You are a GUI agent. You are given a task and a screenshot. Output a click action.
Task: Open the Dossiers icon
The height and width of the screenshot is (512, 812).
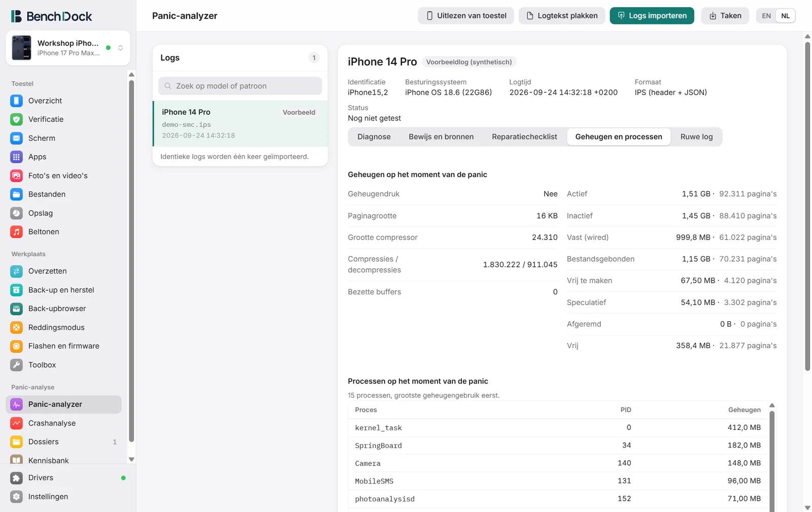(17, 442)
